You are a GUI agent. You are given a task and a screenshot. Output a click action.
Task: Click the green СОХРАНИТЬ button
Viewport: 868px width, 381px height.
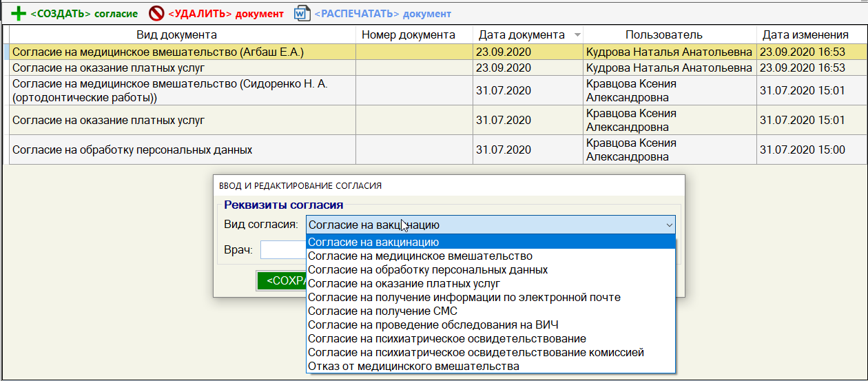point(281,280)
